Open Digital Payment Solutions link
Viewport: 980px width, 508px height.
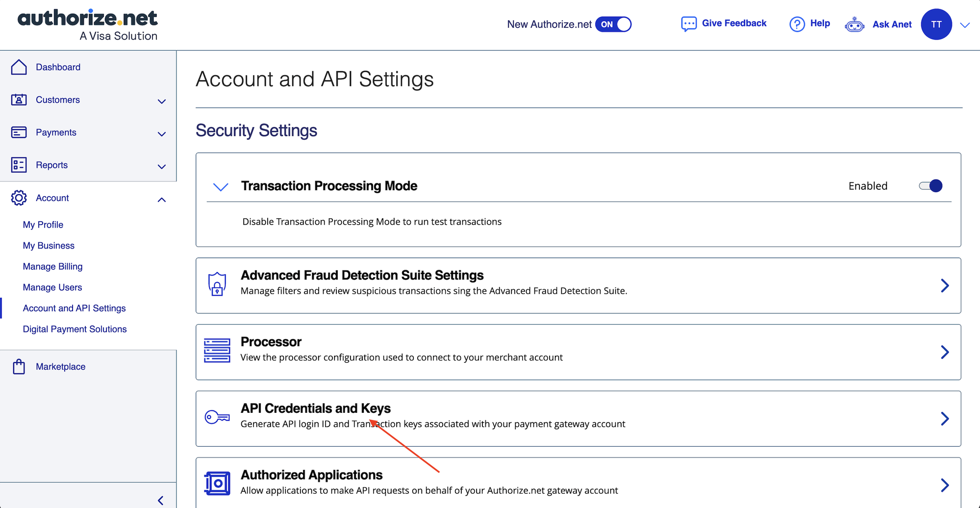75,329
